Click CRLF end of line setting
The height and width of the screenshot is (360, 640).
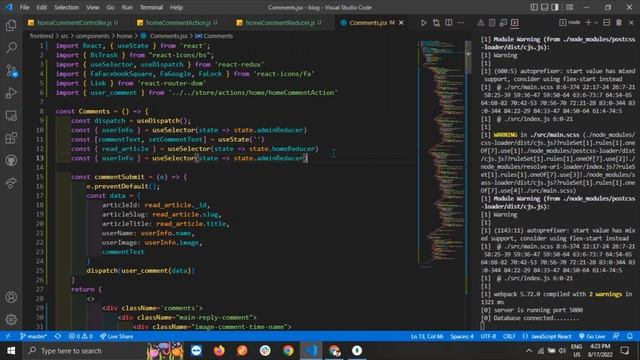[509, 336]
